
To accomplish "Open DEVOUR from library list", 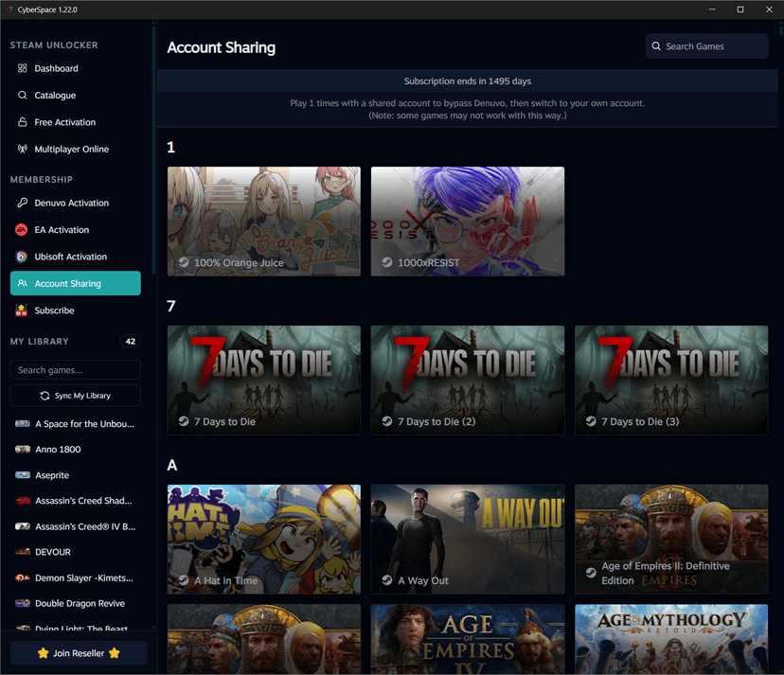I will click(x=52, y=552).
